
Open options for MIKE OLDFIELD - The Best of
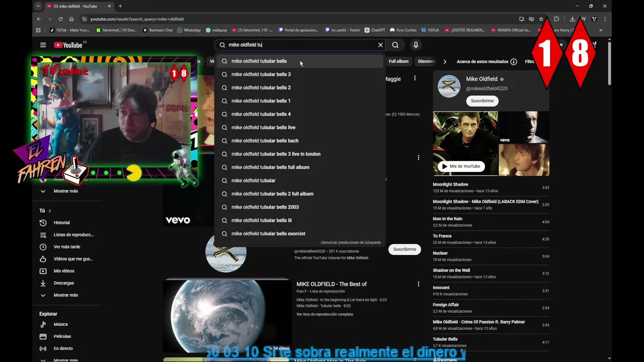pos(418,284)
